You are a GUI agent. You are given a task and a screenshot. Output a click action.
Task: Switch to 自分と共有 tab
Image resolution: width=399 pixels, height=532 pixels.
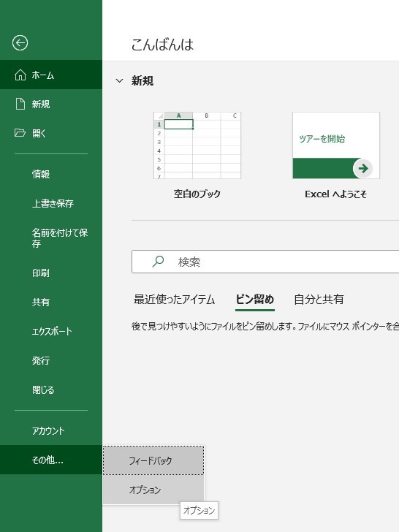pyautogui.click(x=319, y=300)
